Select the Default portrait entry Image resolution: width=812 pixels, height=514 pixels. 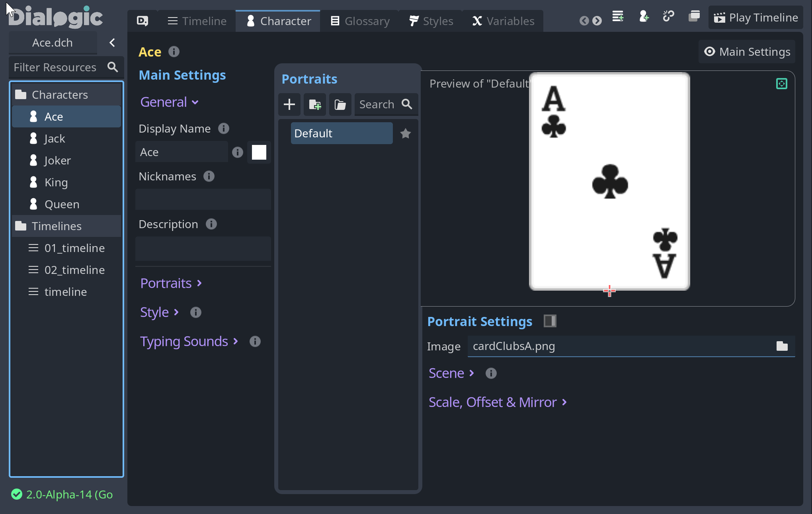(342, 133)
